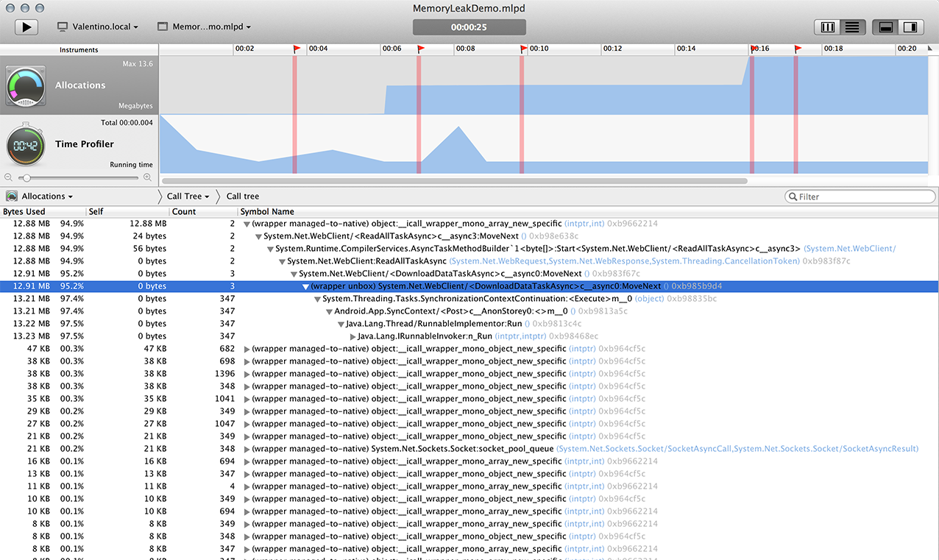The image size is (939, 560).
Task: Toggle the bottom detail pane
Action: (886, 27)
